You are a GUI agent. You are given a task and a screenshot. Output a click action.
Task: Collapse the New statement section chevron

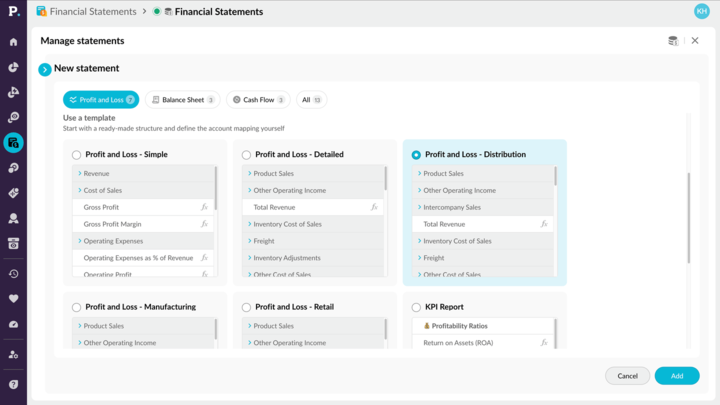[45, 69]
